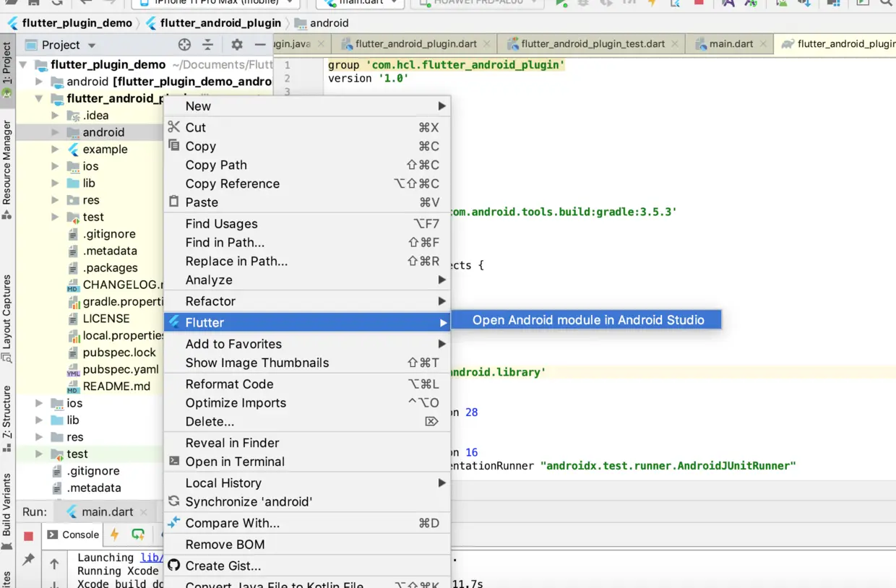Image resolution: width=896 pixels, height=588 pixels.
Task: Expand the top-level ios folder arrow
Action: (40, 403)
